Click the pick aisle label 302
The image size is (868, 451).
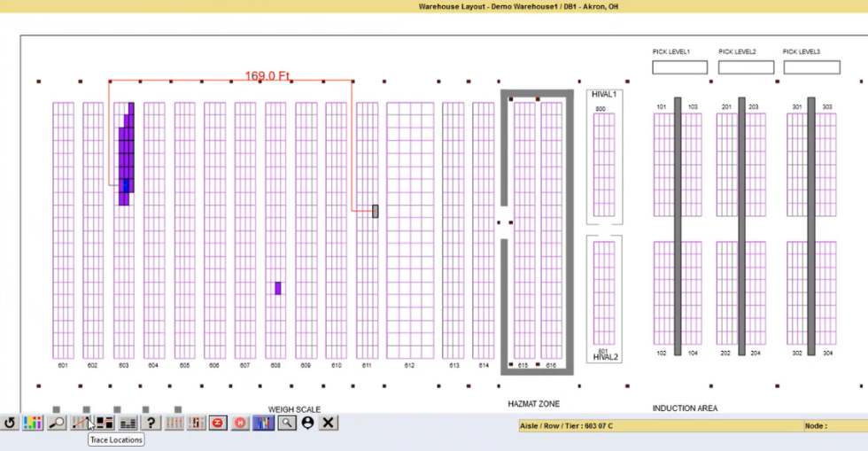point(798,353)
